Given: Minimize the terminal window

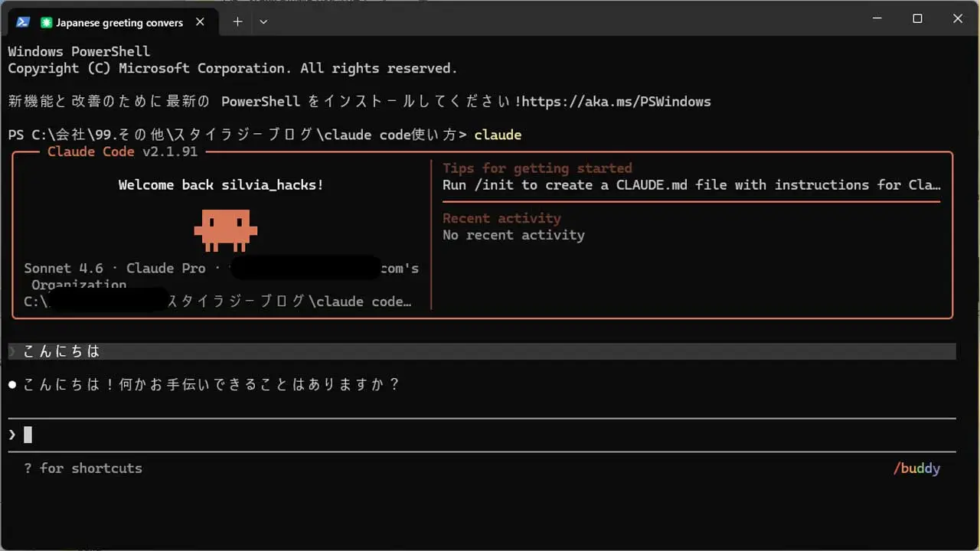Looking at the screenshot, I should click(x=876, y=19).
